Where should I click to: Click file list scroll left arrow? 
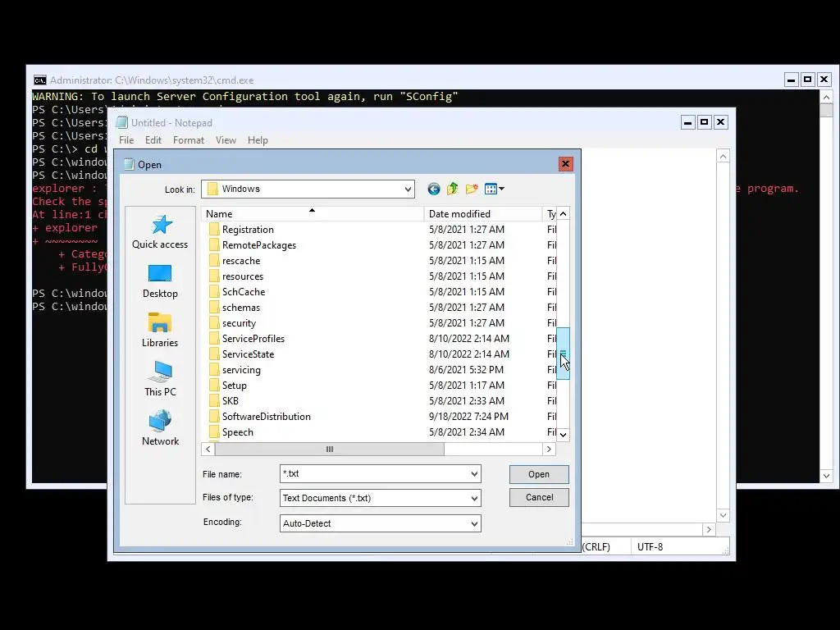[x=208, y=449]
